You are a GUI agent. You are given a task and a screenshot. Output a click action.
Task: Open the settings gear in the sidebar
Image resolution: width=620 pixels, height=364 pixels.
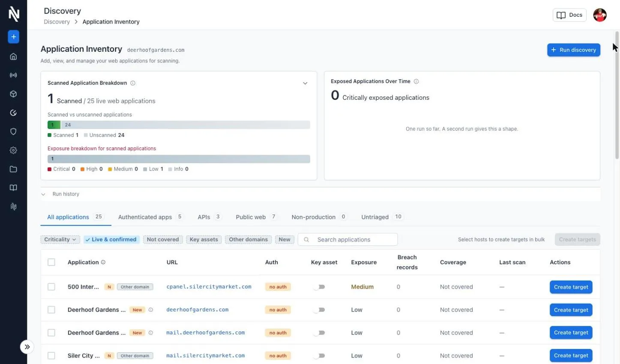click(13, 150)
